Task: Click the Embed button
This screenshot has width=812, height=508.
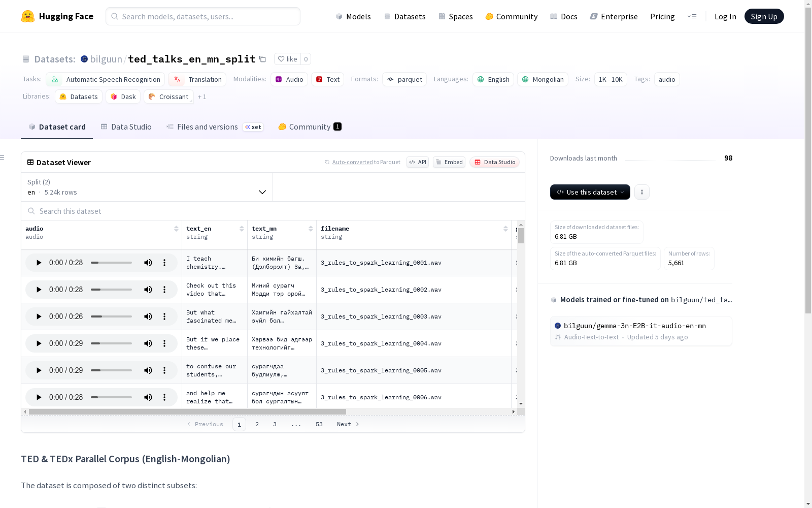Action: [x=449, y=162]
